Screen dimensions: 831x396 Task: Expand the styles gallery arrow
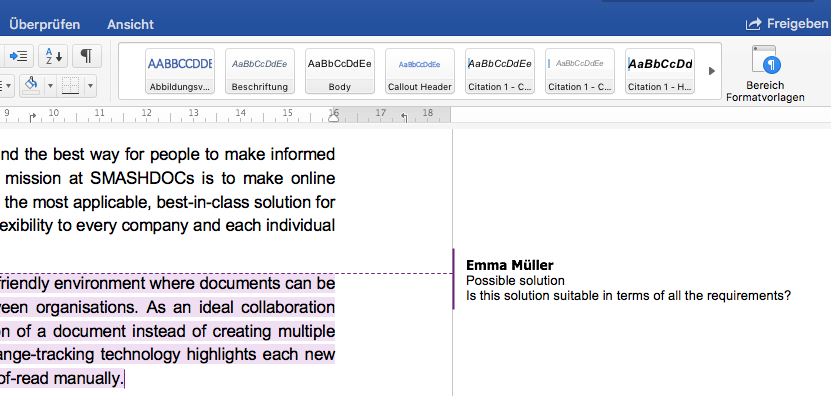(712, 71)
